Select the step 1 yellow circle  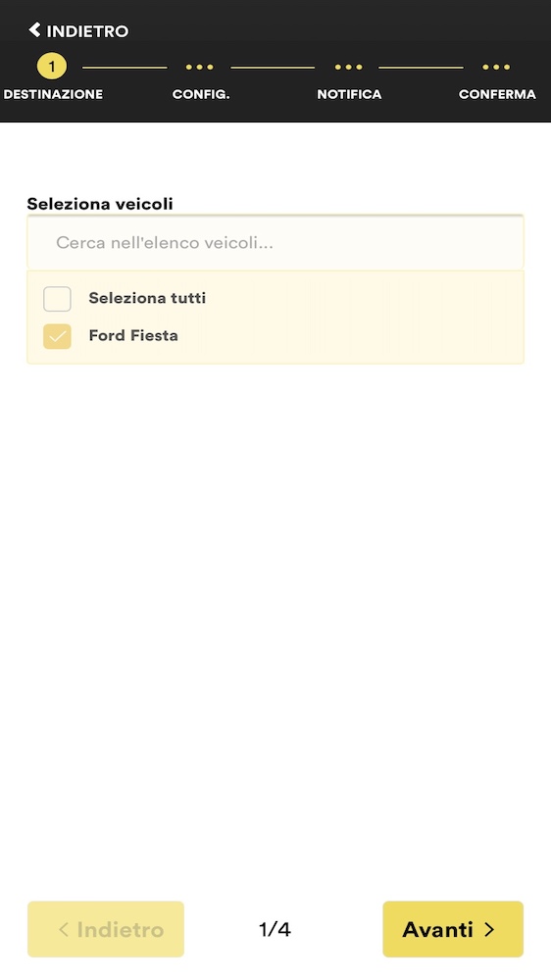point(52,67)
